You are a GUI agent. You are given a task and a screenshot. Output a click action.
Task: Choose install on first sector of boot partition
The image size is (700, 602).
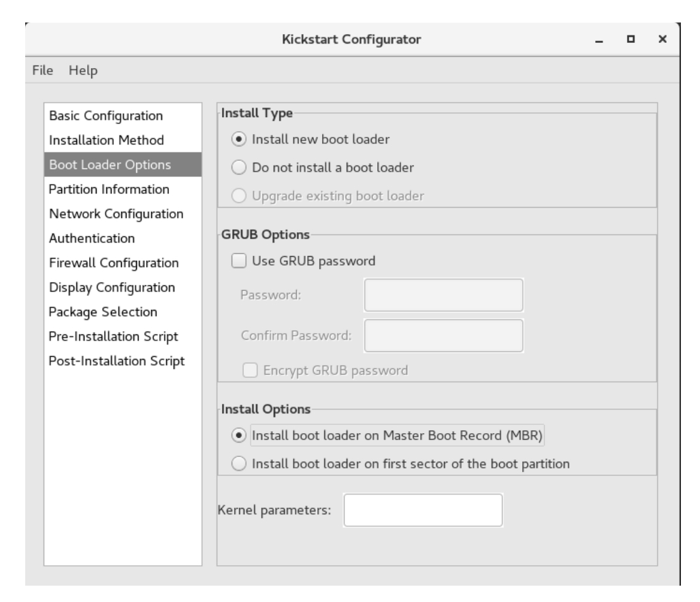pos(238,464)
